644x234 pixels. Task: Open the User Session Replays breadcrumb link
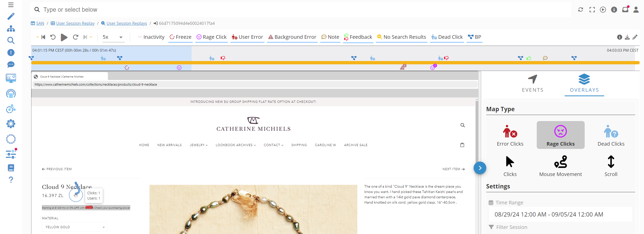click(127, 23)
